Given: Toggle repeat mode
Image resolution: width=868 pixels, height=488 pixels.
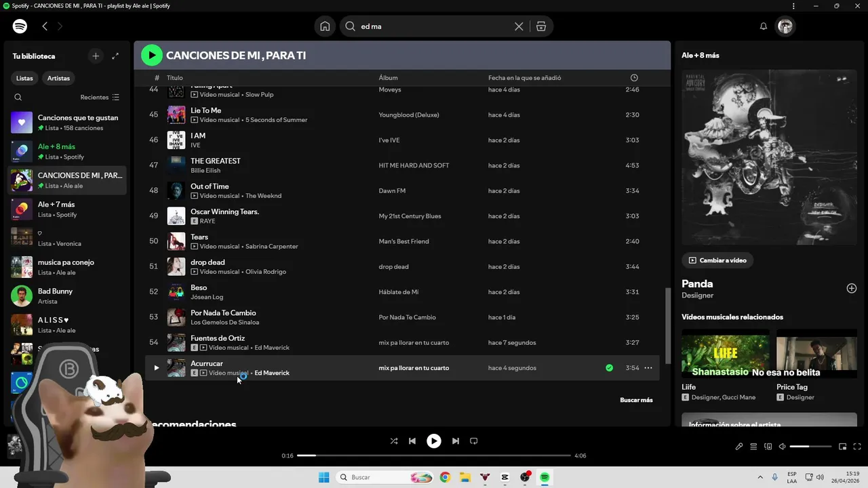Looking at the screenshot, I should 474,441.
